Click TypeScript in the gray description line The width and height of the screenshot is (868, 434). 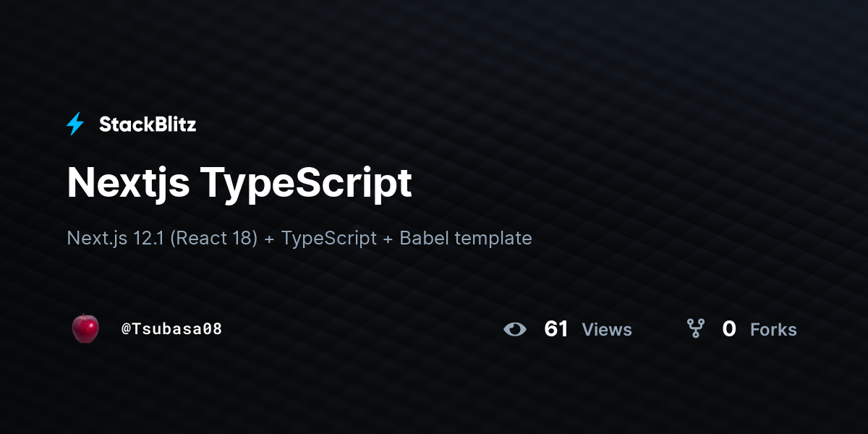click(329, 238)
